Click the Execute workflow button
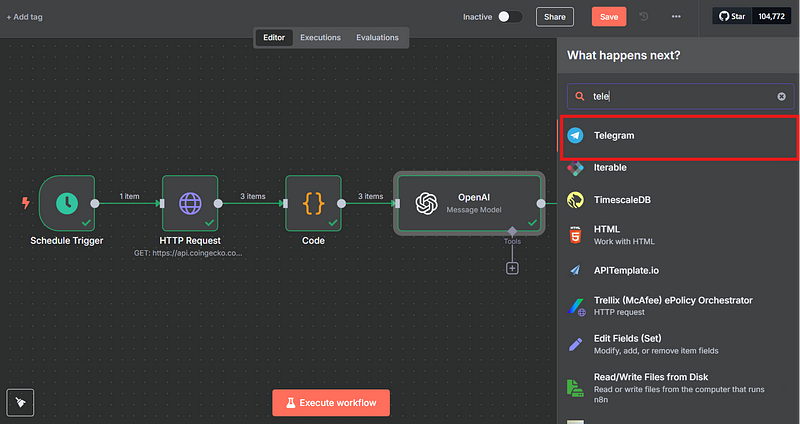Screen dimensions: 800x424 coord(331,403)
